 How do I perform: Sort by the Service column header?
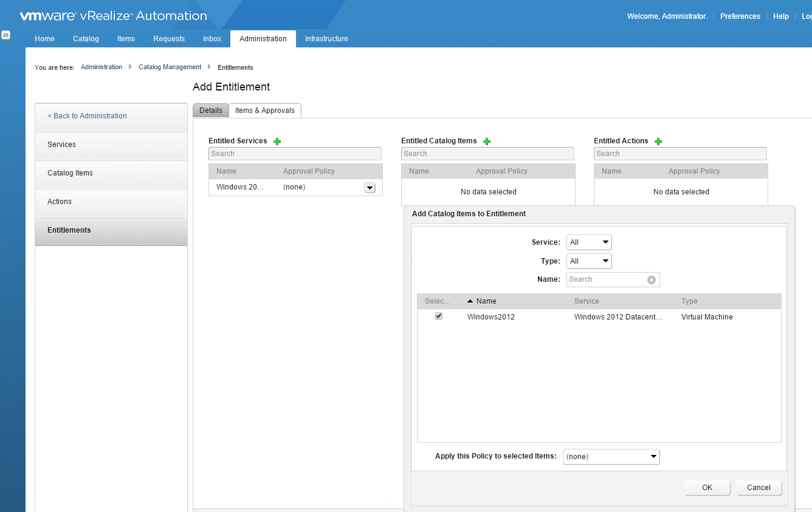(587, 301)
